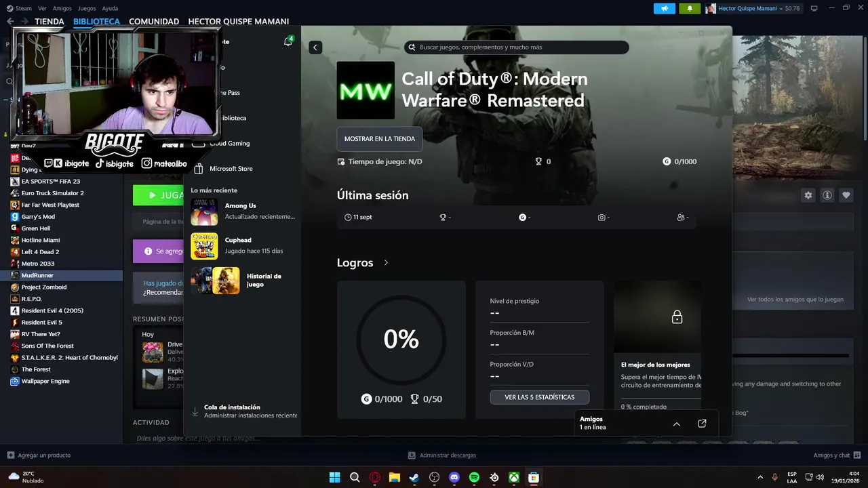Click the Xbox search games field
The width and height of the screenshot is (868, 488).
(517, 47)
